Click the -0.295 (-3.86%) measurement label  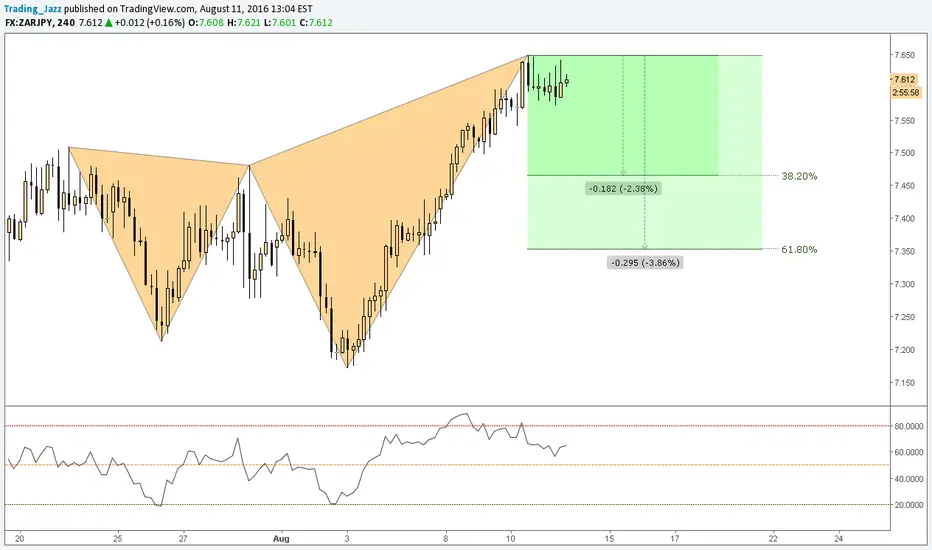pos(645,263)
